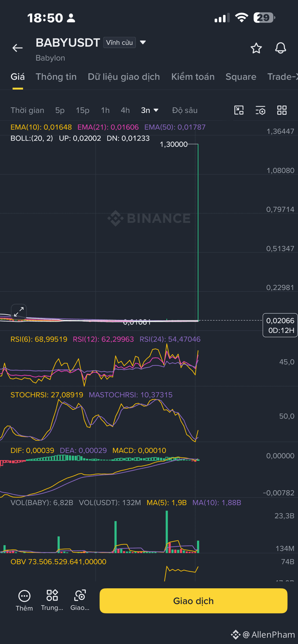Tap the yellow Giao dịch button
This screenshot has height=644, width=298.
pos(194,601)
